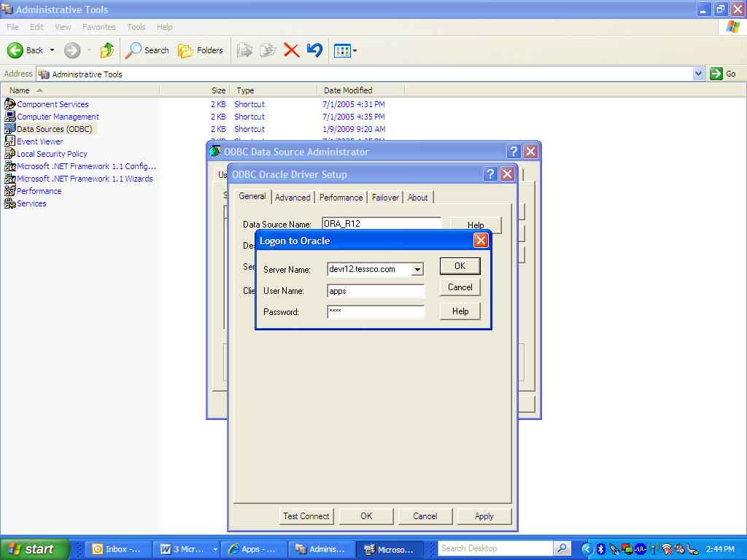Click the green Go button

tap(723, 74)
